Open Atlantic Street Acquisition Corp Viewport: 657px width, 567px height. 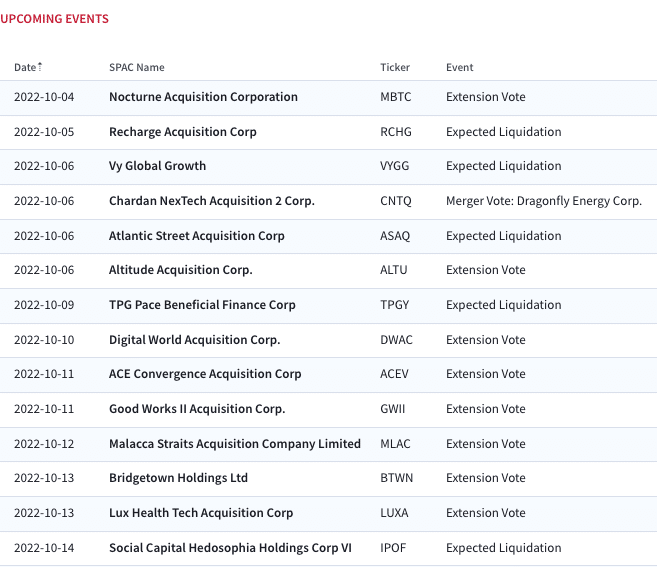[x=197, y=236]
